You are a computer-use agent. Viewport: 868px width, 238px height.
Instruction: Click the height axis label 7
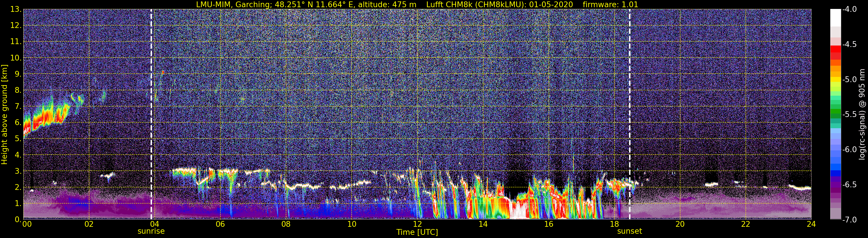[18, 107]
